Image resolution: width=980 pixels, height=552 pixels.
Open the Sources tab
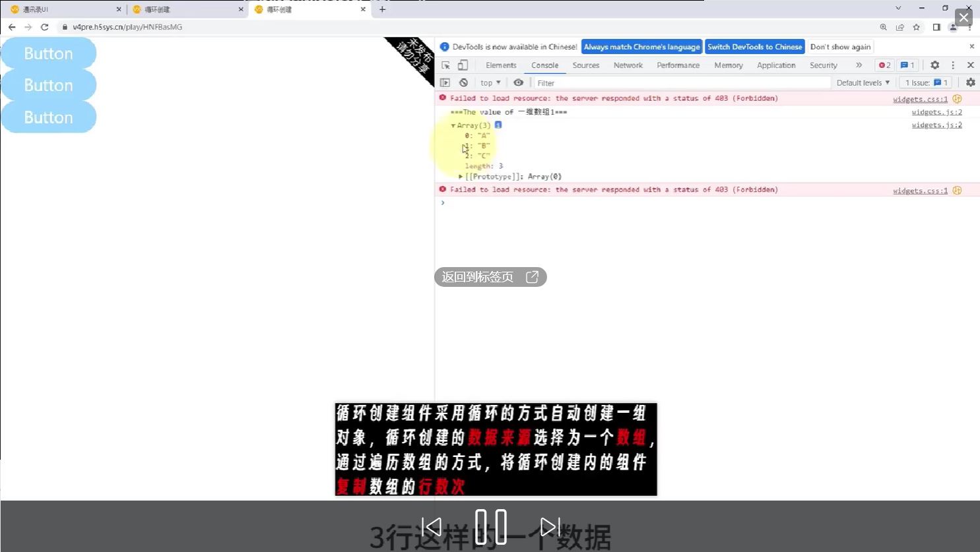[x=586, y=65]
